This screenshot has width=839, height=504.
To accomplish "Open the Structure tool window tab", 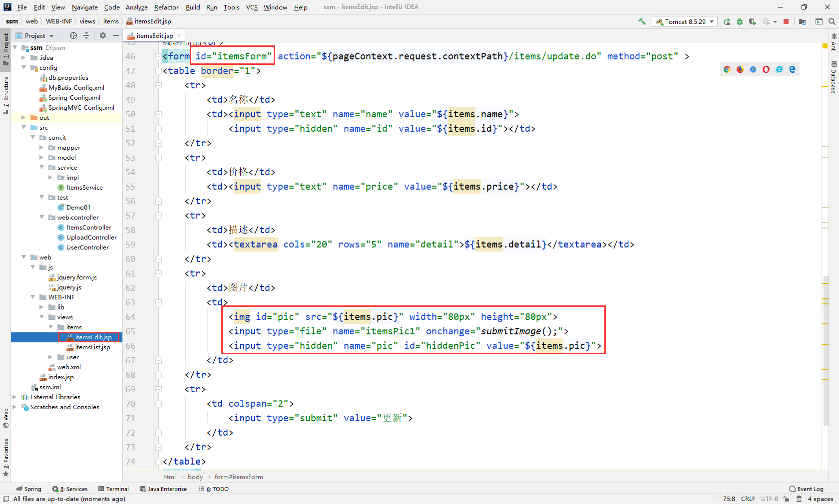I will [x=6, y=95].
